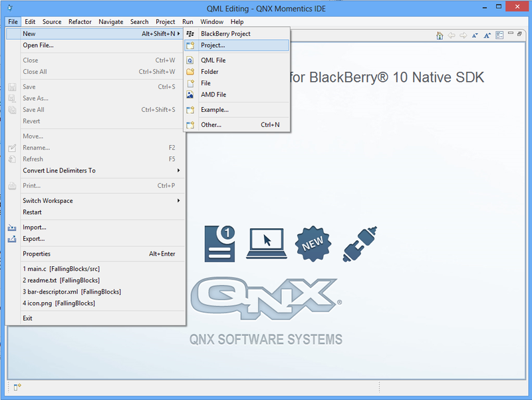Open recent file 4 icon.png
The image size is (532, 400).
point(96,303)
